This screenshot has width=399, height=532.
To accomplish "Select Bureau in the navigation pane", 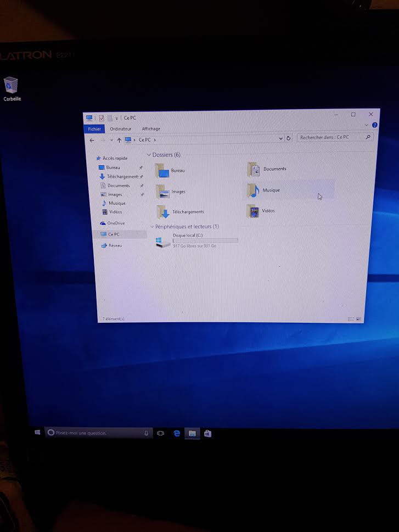I will (110, 167).
